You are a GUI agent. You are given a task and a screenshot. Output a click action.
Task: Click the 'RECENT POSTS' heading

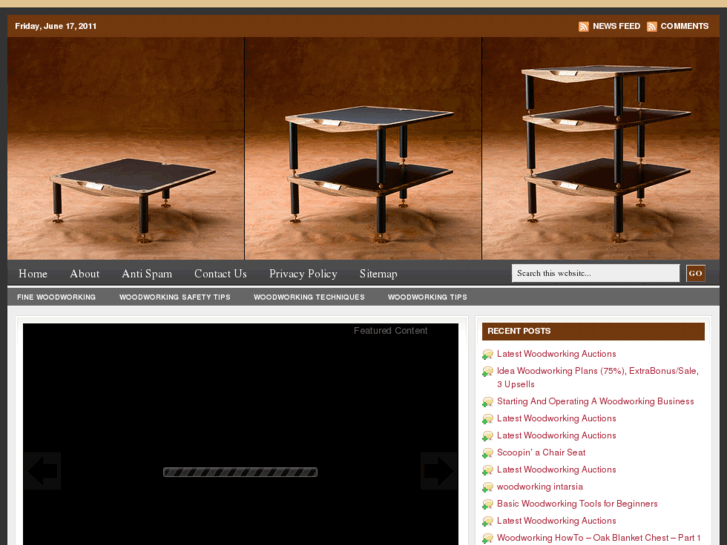coord(519,331)
